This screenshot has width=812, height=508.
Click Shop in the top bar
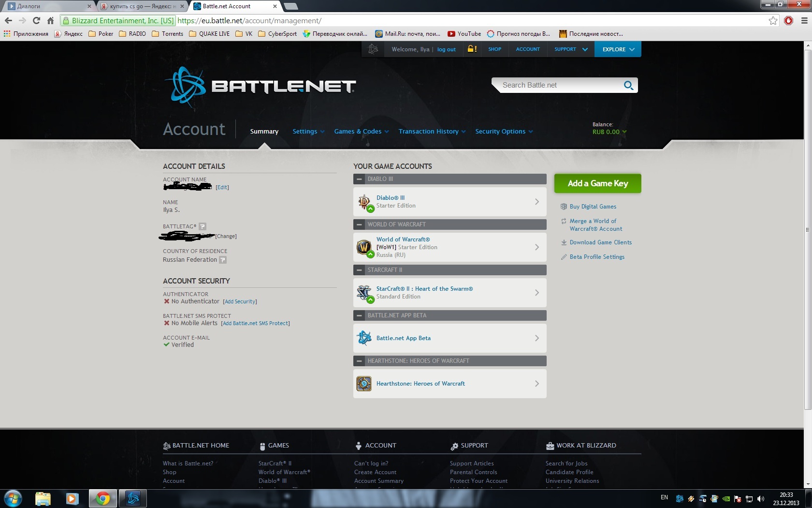point(494,49)
